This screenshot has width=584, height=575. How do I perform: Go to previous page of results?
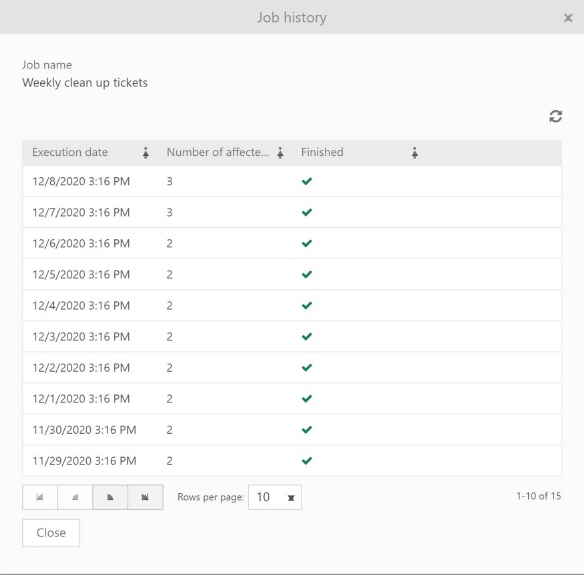tap(75, 497)
